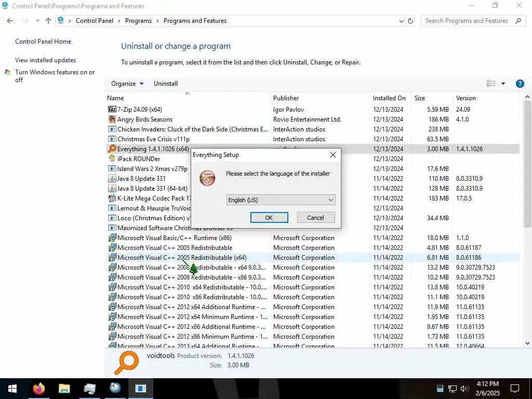The width and height of the screenshot is (532, 399).
Task: Click the voidtools details pane magnifier icon
Action: [127, 362]
